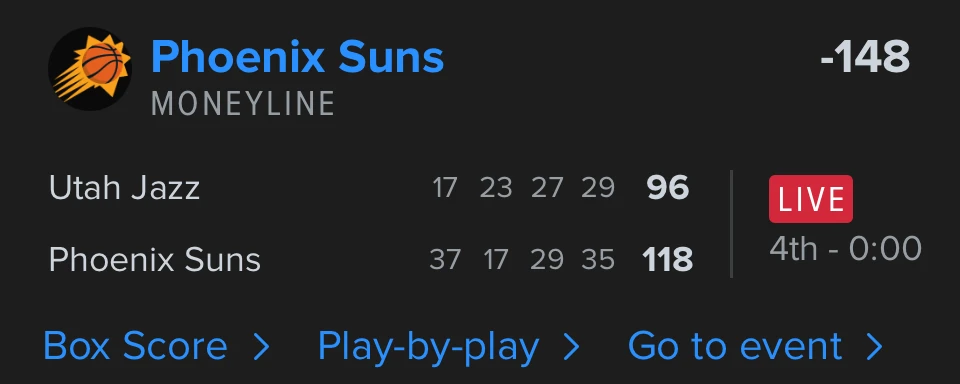Select the Phoenix Suns scoreboard row
The image size is (960, 384).
371,260
